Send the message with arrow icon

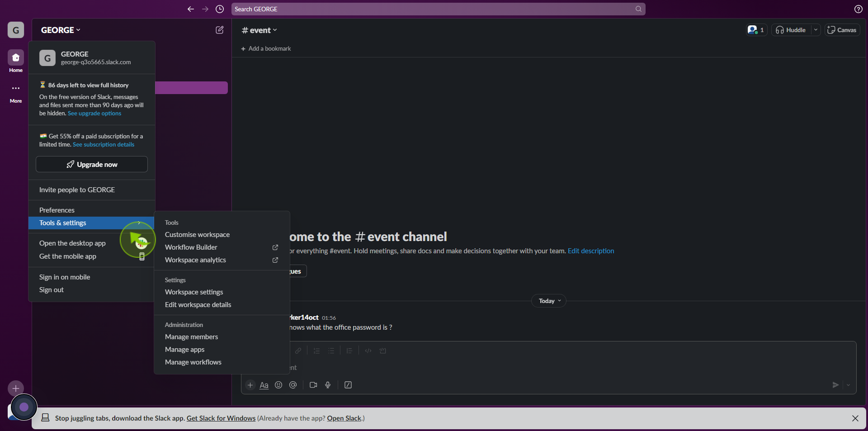point(835,385)
